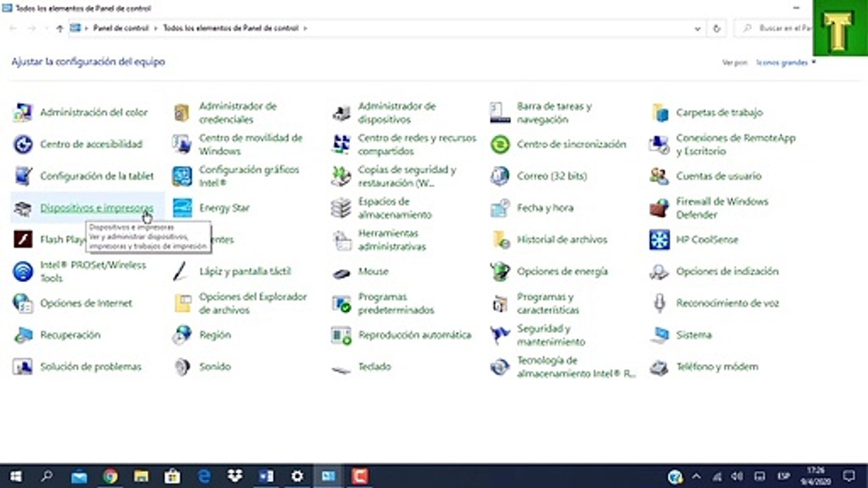Click Reconocimiento de voz microphone icon
This screenshot has width=868, height=488.
pyautogui.click(x=659, y=303)
